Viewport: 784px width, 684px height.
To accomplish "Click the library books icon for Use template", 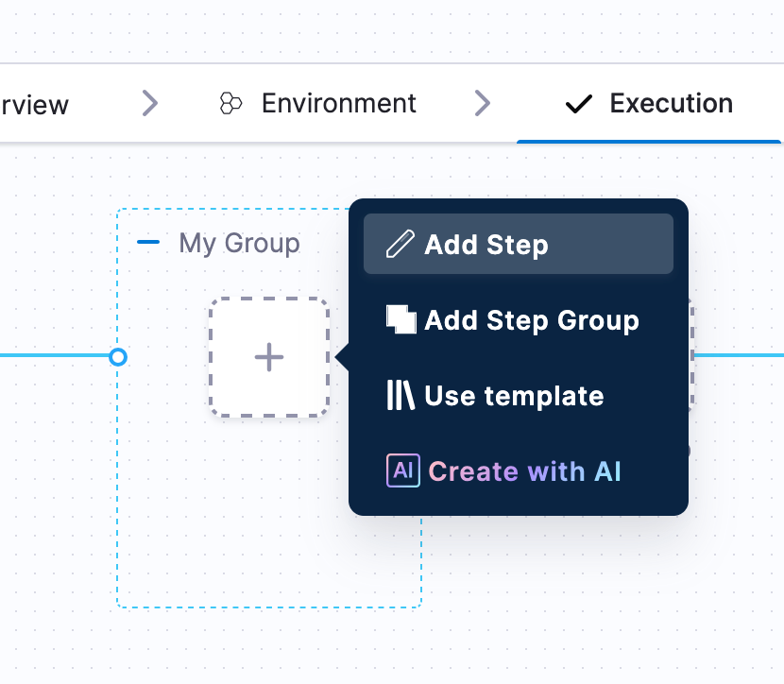I will pyautogui.click(x=401, y=396).
